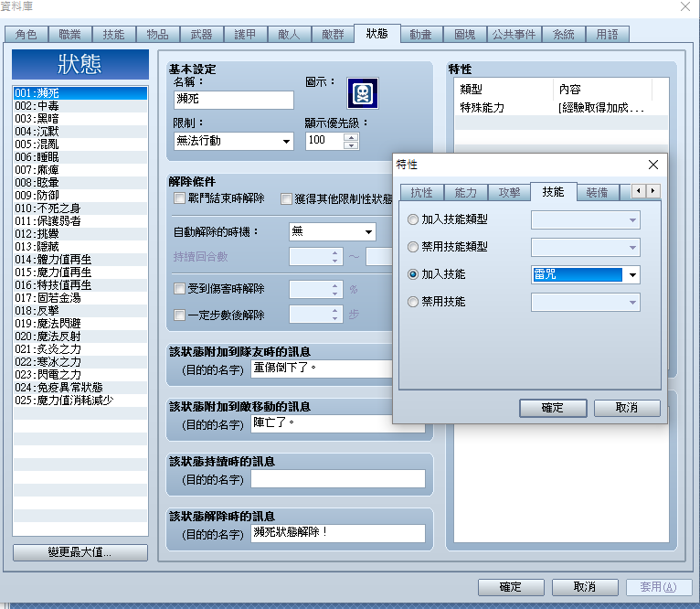Image resolution: width=700 pixels, height=609 pixels.
Task: Switch to the 職業 tab
Action: coord(70,35)
